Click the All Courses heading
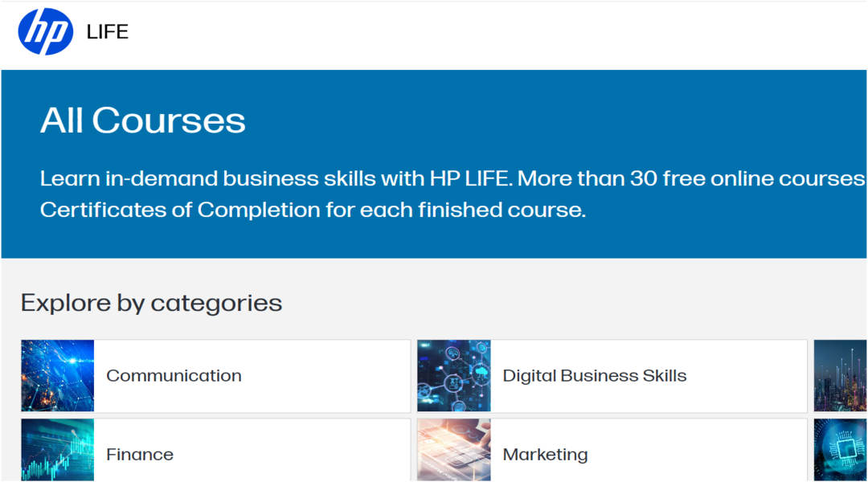The image size is (868, 482). [x=143, y=120]
